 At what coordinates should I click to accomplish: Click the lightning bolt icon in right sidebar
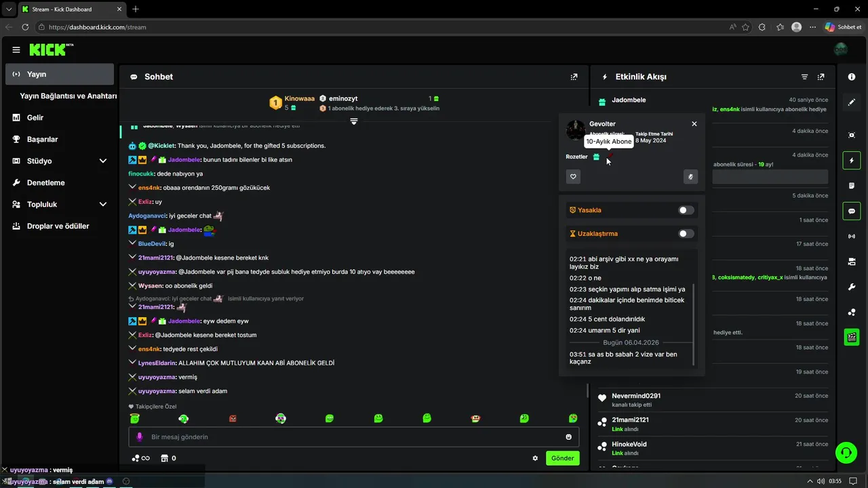coord(852,161)
